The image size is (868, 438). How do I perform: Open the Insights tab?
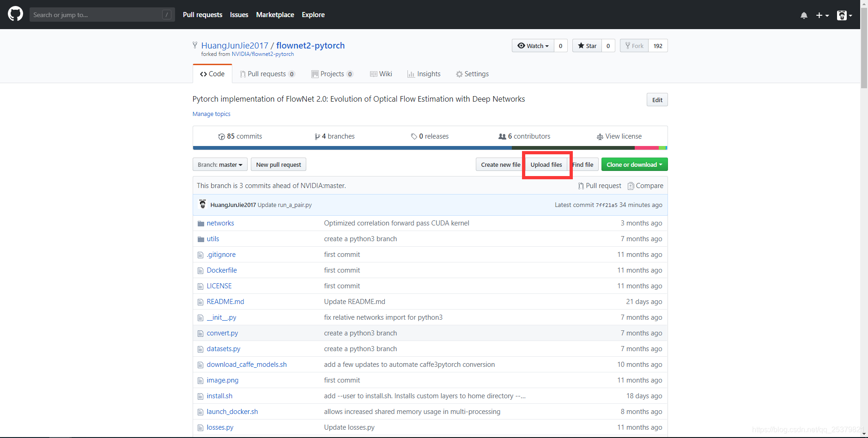(424, 74)
